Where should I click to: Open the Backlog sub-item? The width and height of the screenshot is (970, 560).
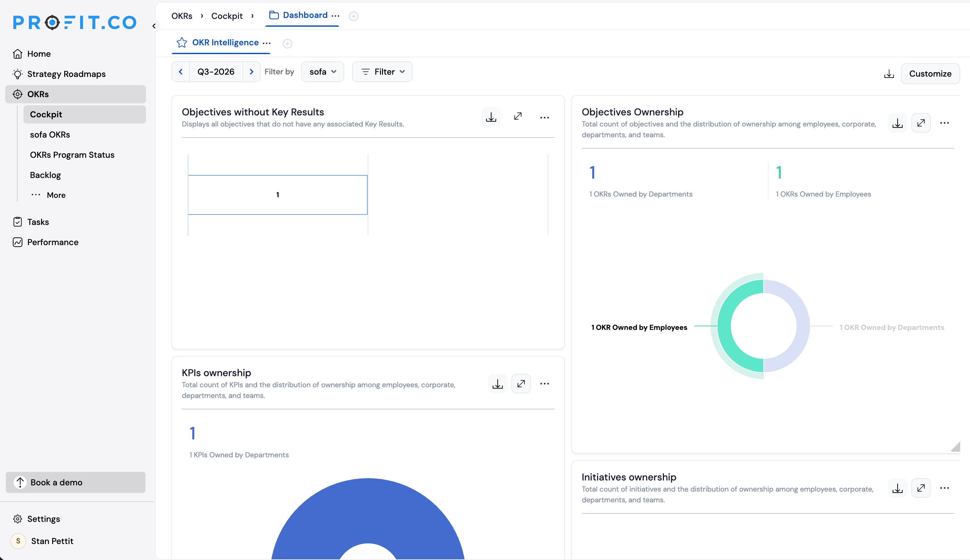(85, 175)
